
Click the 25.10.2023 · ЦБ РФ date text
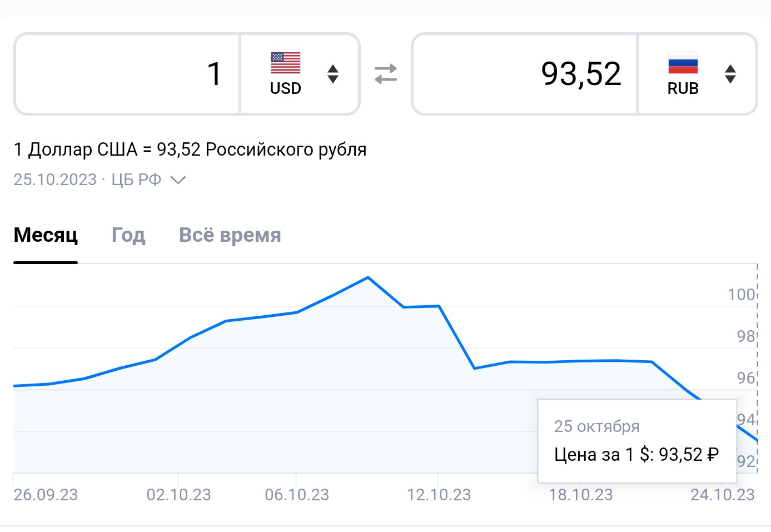tap(88, 180)
